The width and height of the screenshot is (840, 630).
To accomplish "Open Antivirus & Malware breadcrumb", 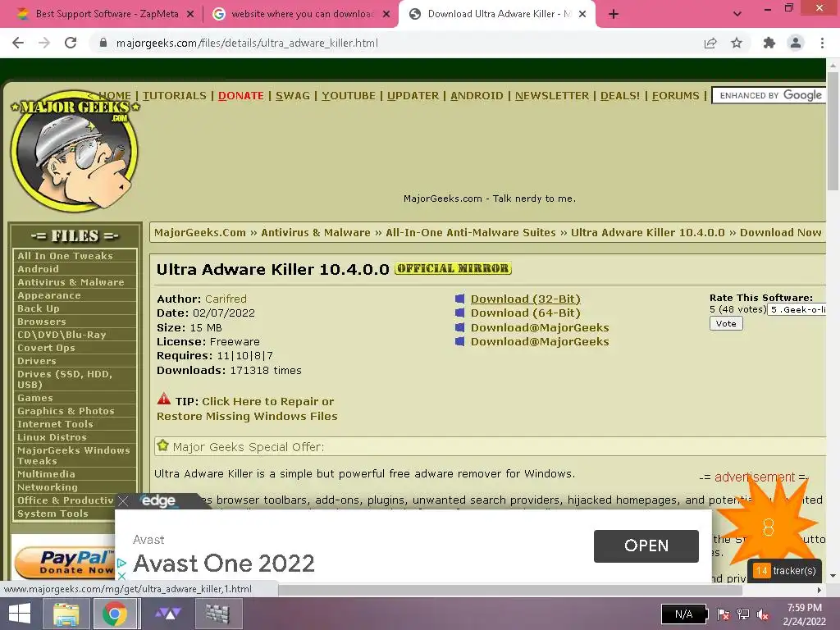I will pyautogui.click(x=316, y=232).
